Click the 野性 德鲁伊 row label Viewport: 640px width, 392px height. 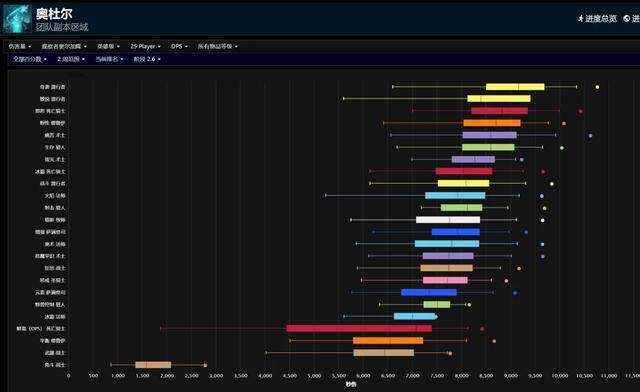pos(52,123)
